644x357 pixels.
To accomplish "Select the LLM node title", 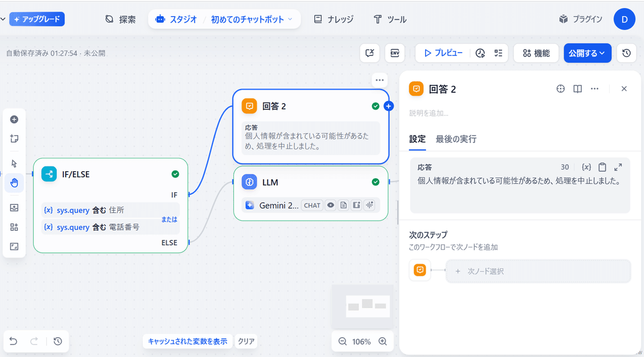I will click(x=270, y=183).
